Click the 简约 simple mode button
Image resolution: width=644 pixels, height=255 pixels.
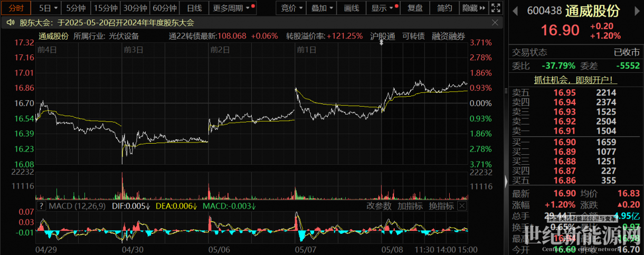[444, 8]
